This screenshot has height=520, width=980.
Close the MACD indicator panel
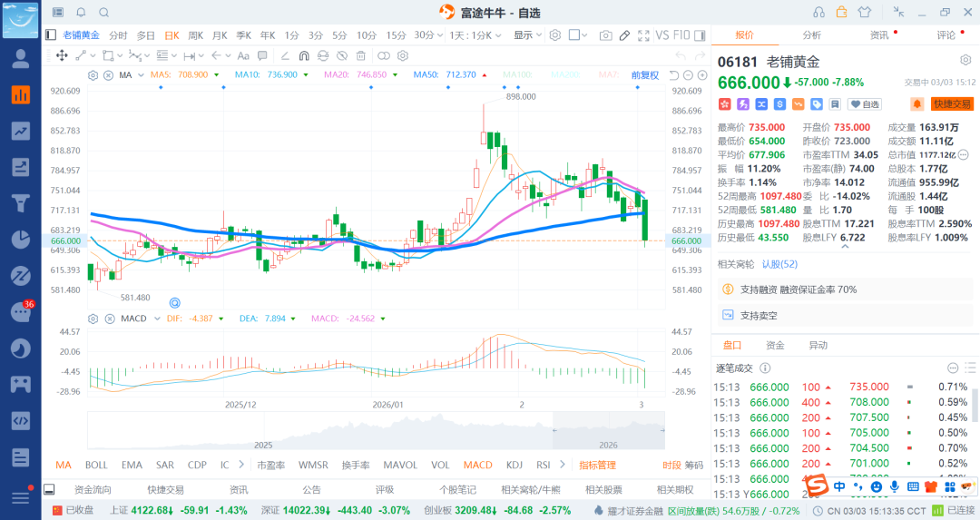point(110,319)
